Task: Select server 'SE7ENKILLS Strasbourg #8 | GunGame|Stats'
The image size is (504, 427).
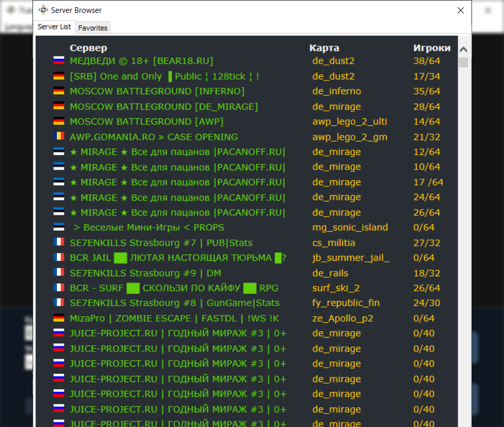Action: tap(174, 303)
